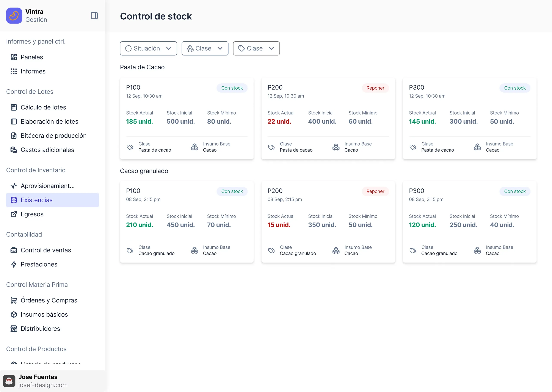Open Órdenes y Compras page
Image resolution: width=552 pixels, height=392 pixels.
click(52, 300)
